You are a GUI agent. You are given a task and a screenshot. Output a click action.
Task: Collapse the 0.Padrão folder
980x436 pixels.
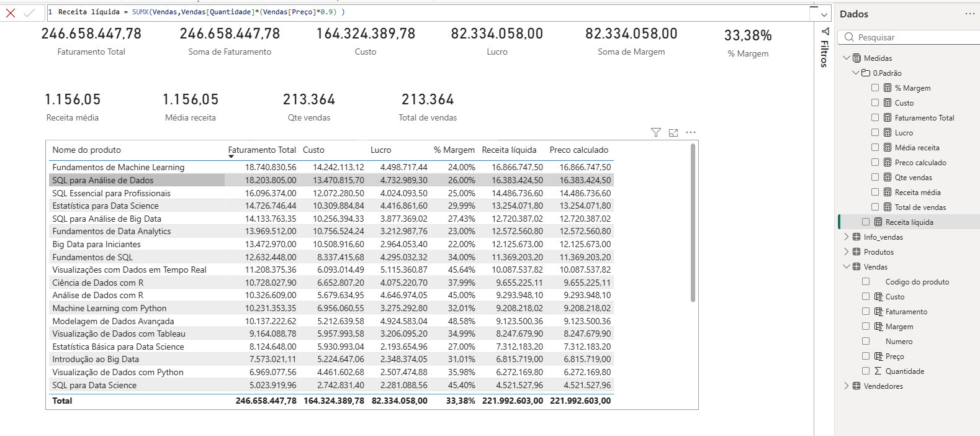[x=856, y=73]
